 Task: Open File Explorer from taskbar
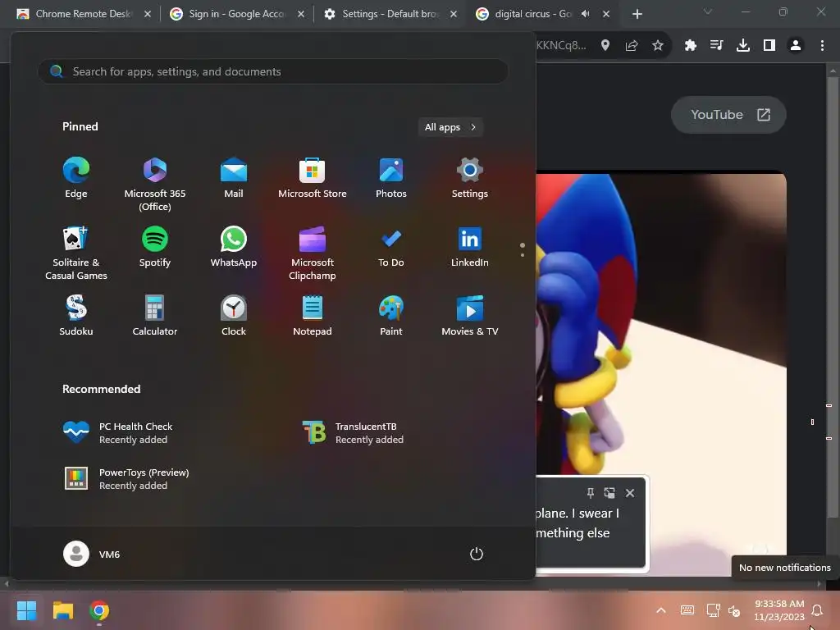62,610
